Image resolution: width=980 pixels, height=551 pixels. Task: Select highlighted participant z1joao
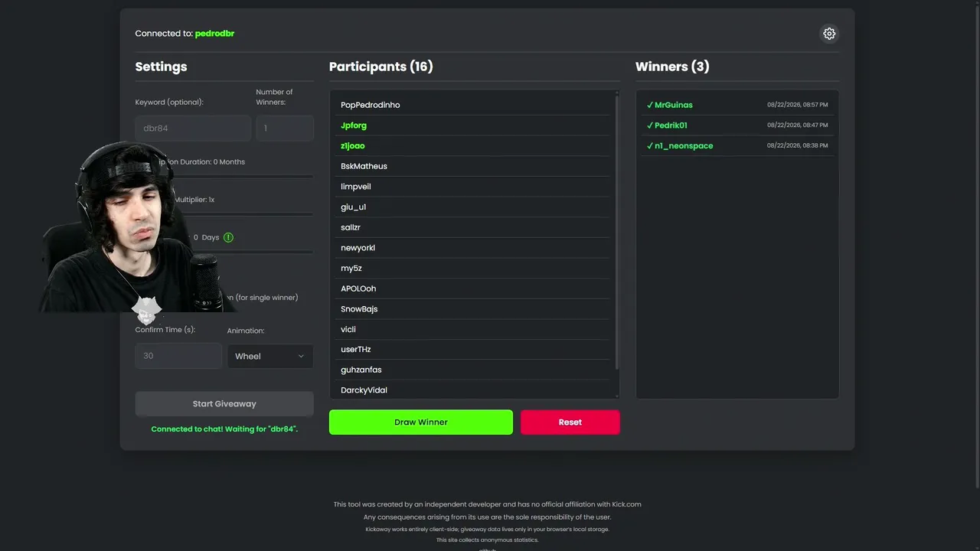(474, 145)
